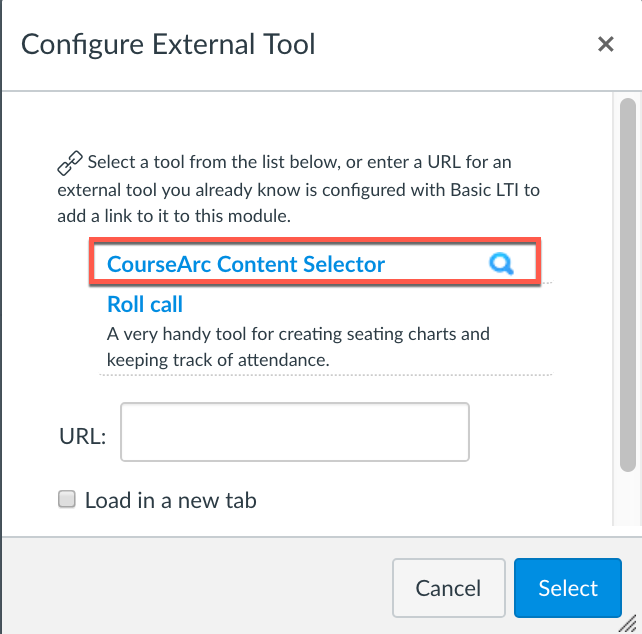Close the Configure External Tool dialog

pos(606,44)
